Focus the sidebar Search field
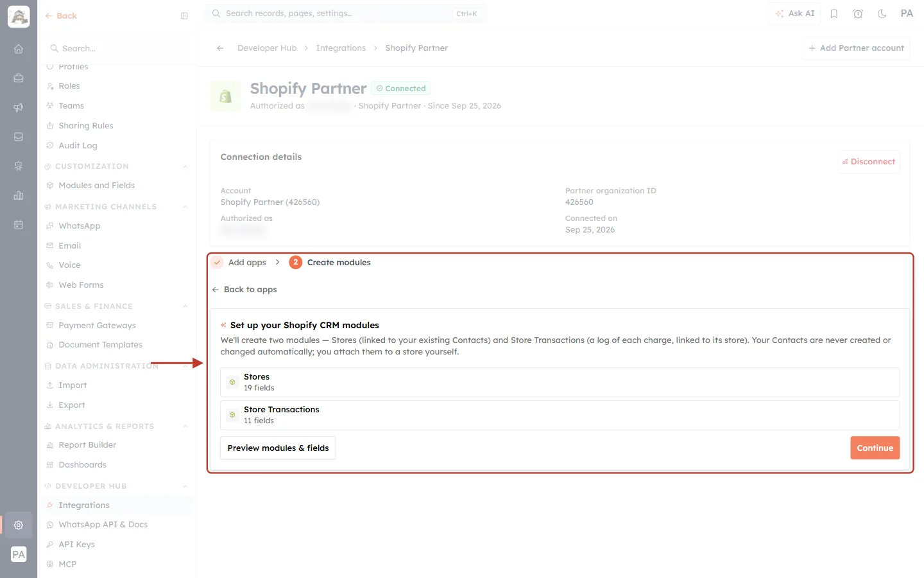 117,49
